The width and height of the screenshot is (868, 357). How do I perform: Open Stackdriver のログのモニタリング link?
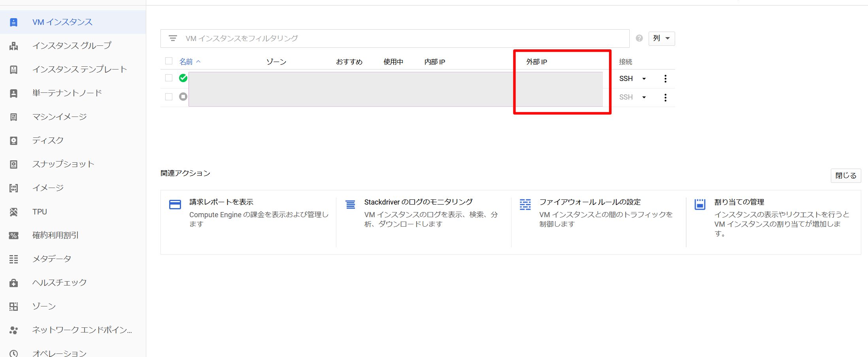click(x=419, y=202)
